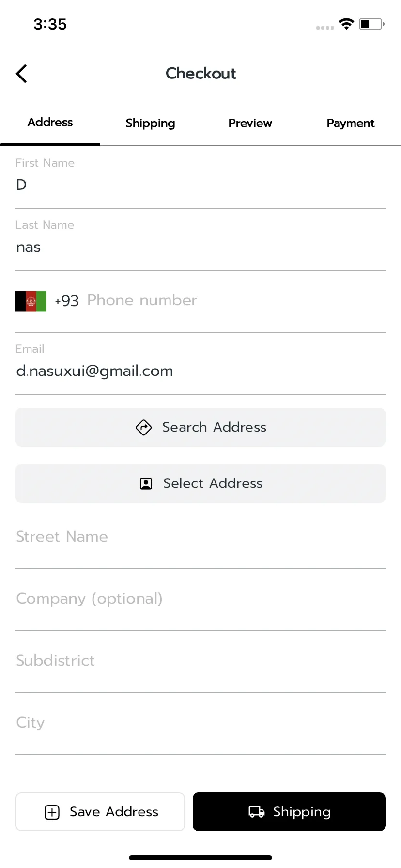Image resolution: width=401 pixels, height=868 pixels.
Task: Click the Select Address contact icon
Action: point(146,483)
